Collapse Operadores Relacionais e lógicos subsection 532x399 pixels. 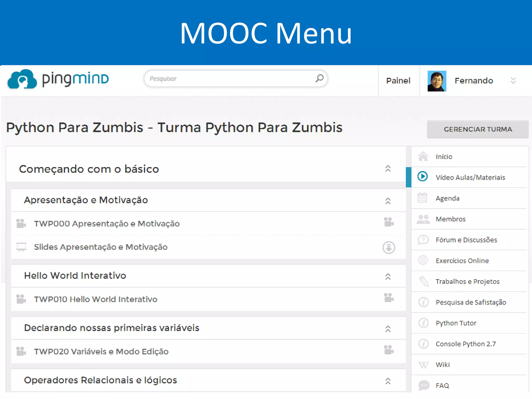[x=388, y=381]
